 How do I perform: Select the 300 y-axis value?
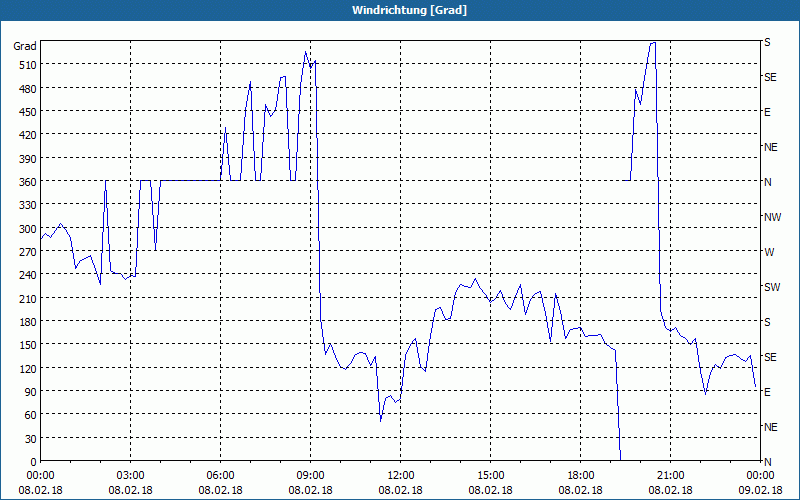[28, 228]
